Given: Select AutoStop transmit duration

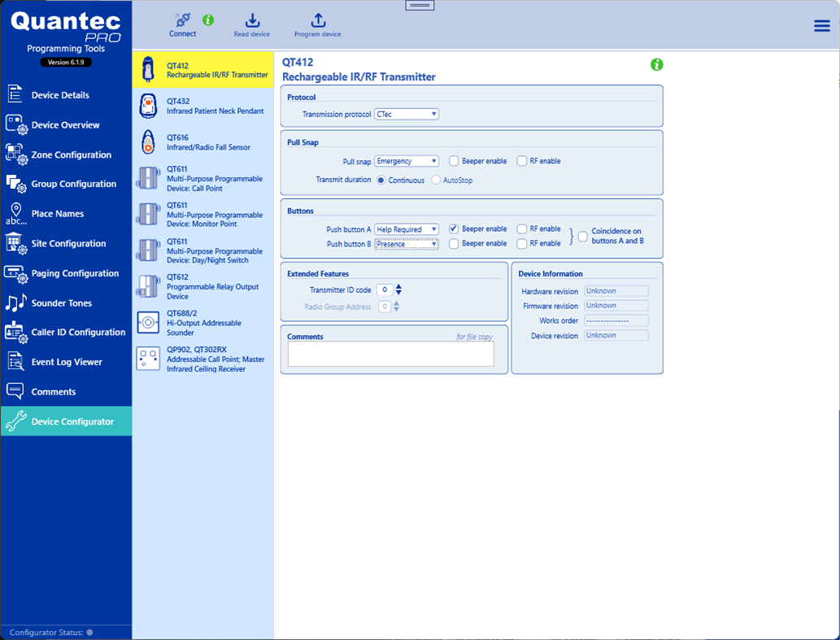Looking at the screenshot, I should pyautogui.click(x=436, y=180).
